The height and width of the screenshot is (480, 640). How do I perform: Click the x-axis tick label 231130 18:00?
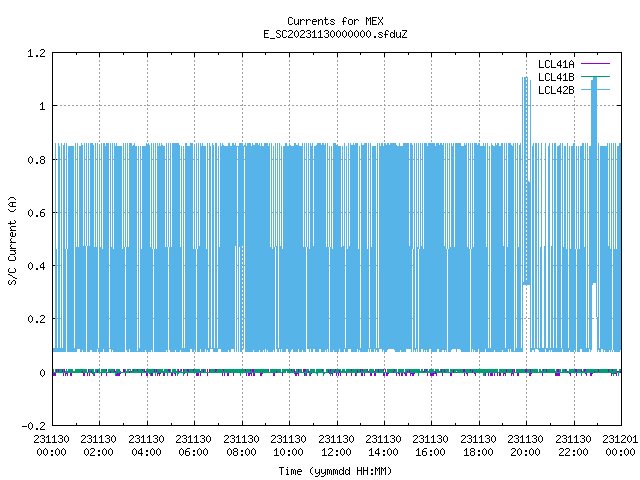(478, 446)
